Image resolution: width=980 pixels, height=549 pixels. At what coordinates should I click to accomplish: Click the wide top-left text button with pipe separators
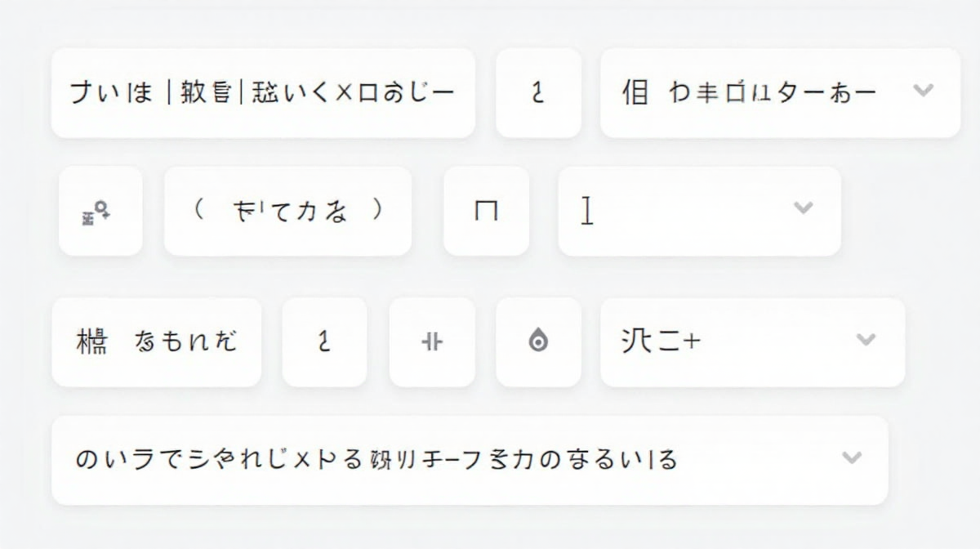(x=262, y=92)
